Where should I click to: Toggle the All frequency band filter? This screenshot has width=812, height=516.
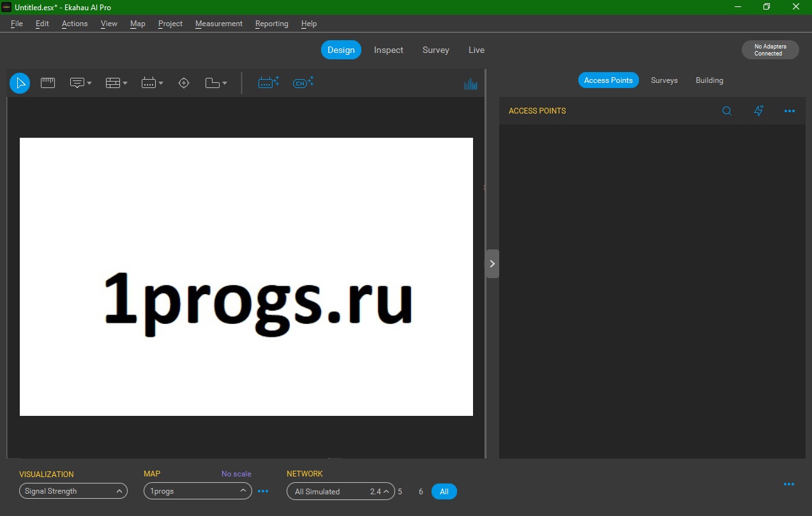point(444,492)
